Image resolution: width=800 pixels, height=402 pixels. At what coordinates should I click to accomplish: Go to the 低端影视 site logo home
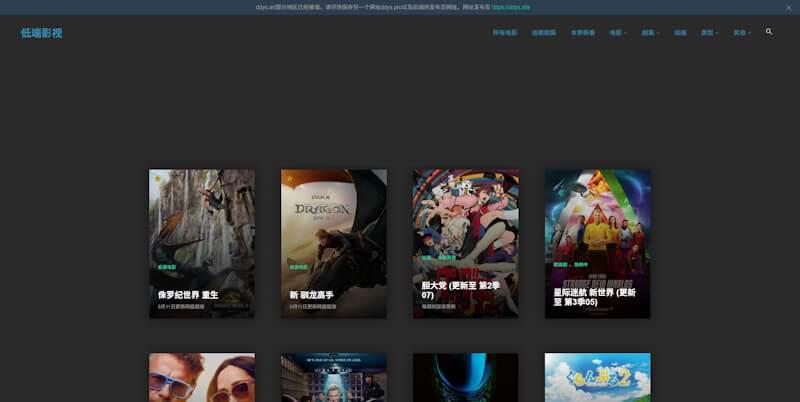pyautogui.click(x=41, y=33)
